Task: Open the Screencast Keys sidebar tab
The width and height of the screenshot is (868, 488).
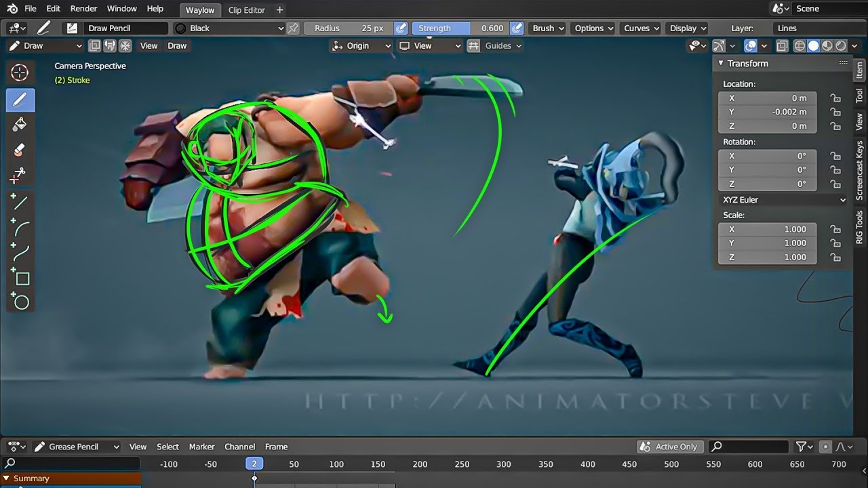Action: click(x=859, y=169)
